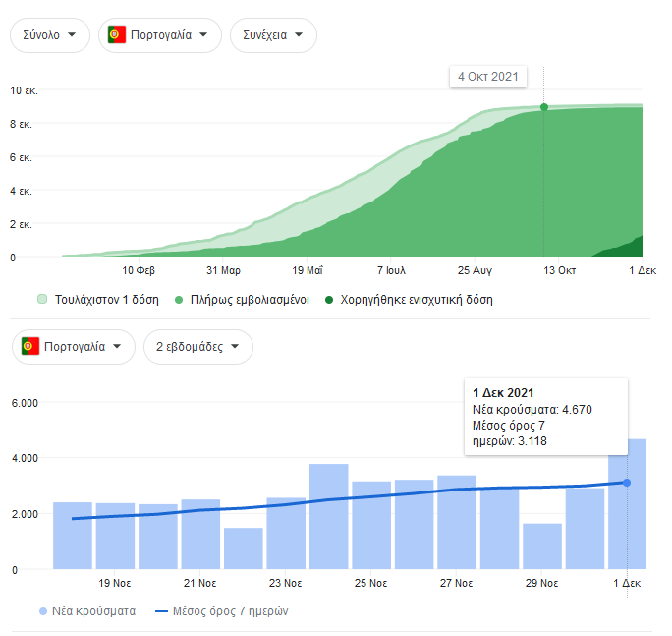Click the 1 Δεκ endpoint on average line
Image resolution: width=672 pixels, height=636 pixels.
627,482
